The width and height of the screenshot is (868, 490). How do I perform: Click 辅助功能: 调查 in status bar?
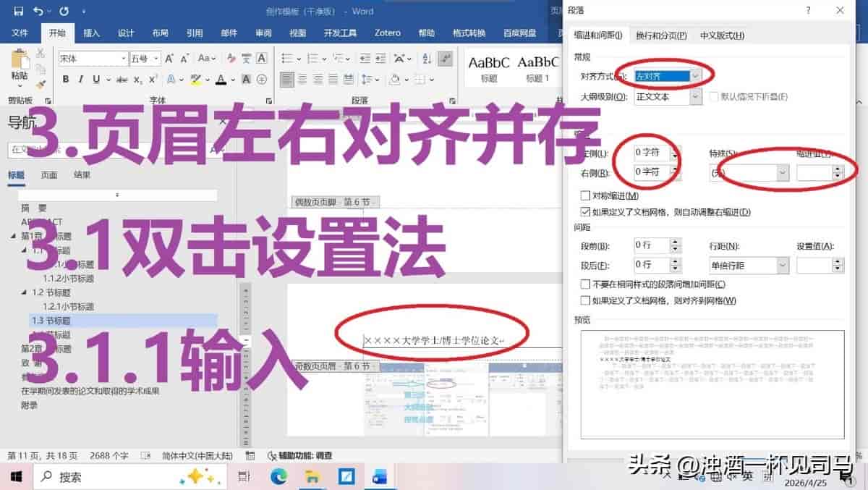[299, 456]
